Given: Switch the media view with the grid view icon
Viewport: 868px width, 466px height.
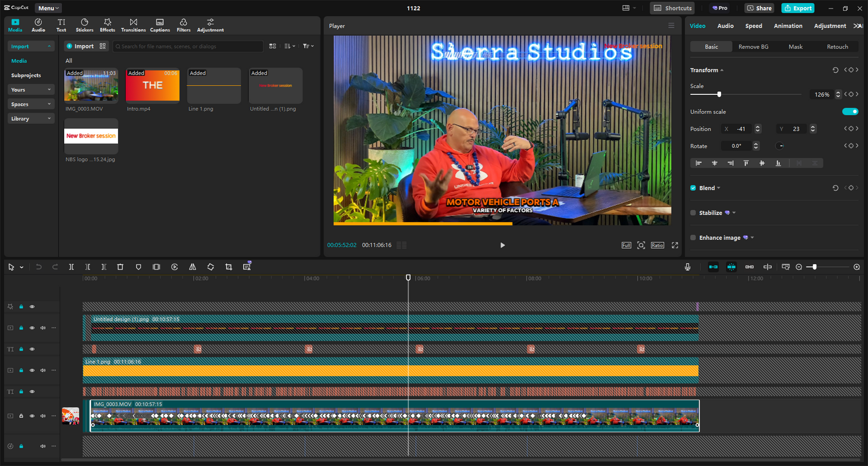Looking at the screenshot, I should point(273,46).
